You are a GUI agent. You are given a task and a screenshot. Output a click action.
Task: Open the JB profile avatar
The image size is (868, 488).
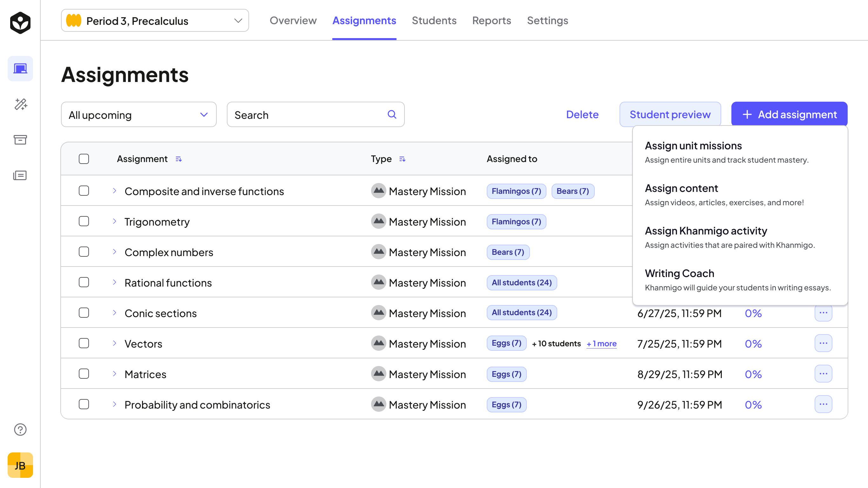(x=20, y=465)
